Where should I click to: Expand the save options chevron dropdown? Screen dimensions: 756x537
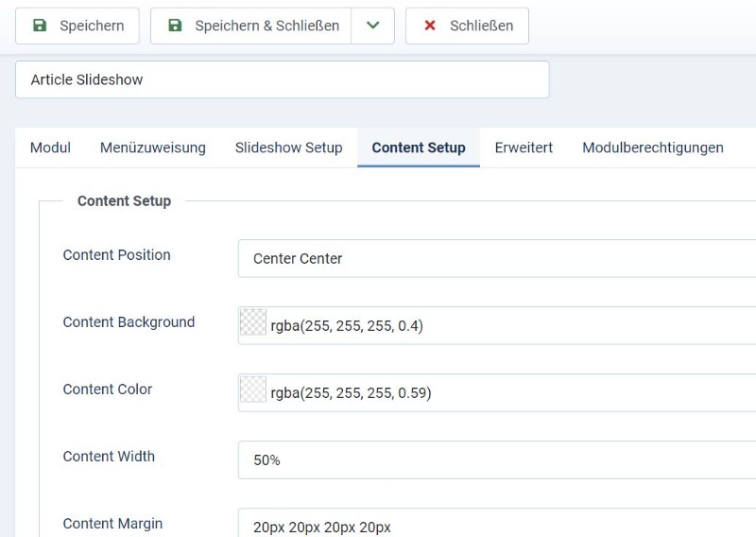click(x=372, y=26)
